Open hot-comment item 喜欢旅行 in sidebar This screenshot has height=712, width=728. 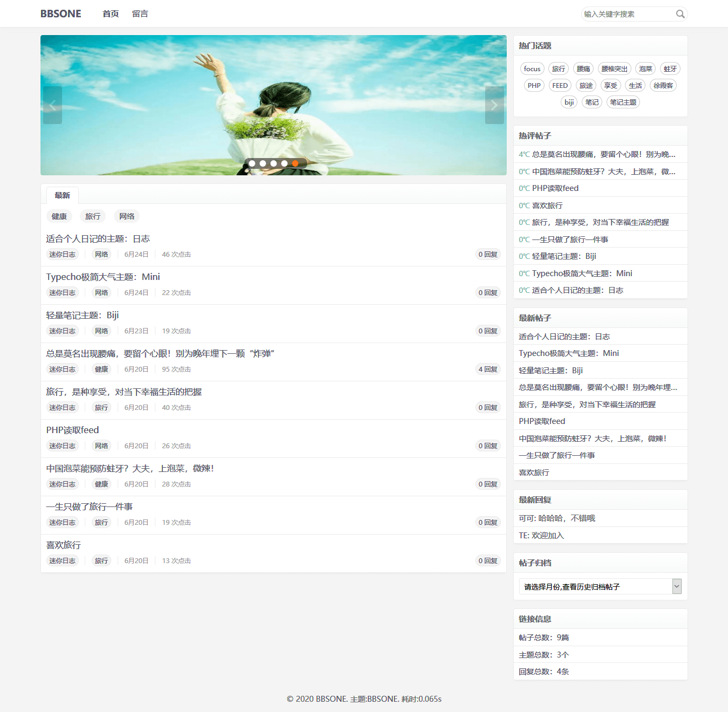pyautogui.click(x=547, y=206)
